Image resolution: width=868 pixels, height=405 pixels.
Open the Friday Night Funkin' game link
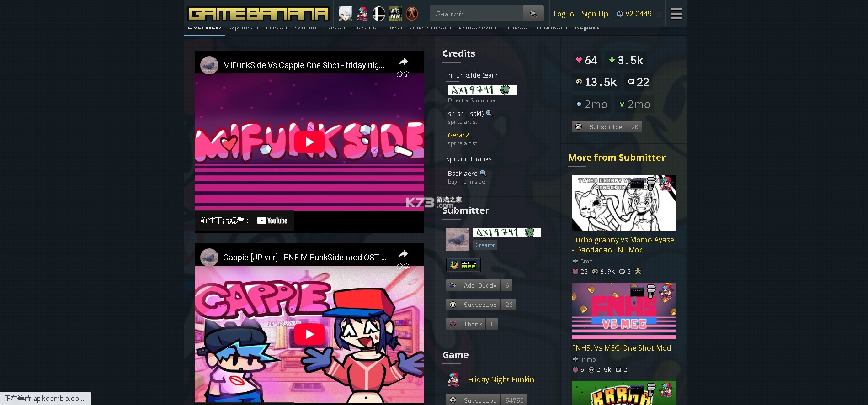502,379
